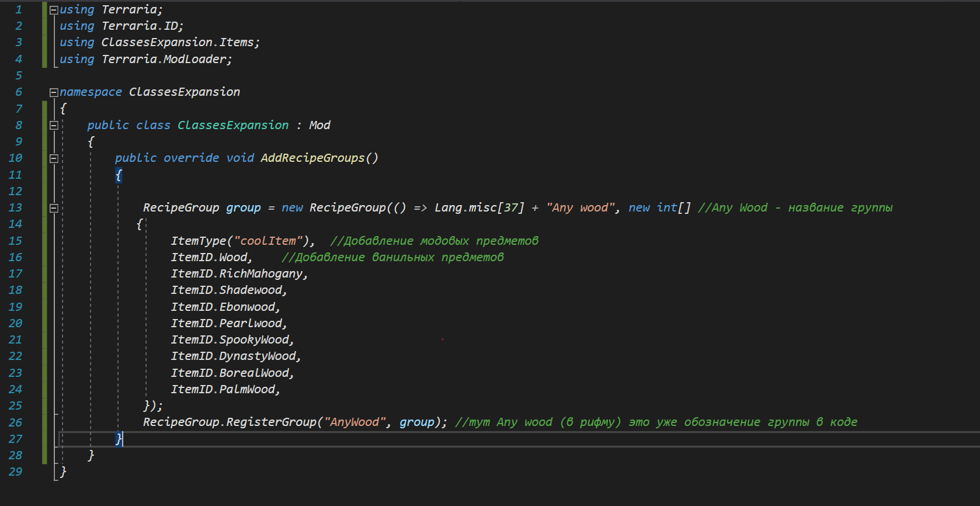Collapse the ClassesExpansion class definition
The height and width of the screenshot is (506, 980).
[x=54, y=125]
